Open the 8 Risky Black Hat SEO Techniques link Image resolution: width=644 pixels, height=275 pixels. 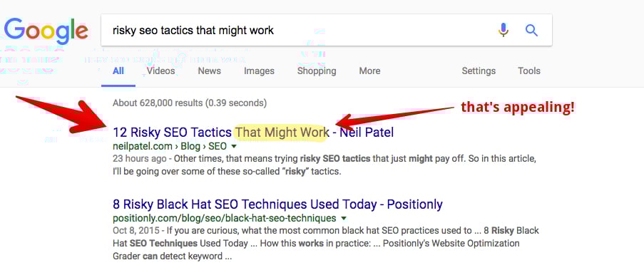[x=277, y=204]
